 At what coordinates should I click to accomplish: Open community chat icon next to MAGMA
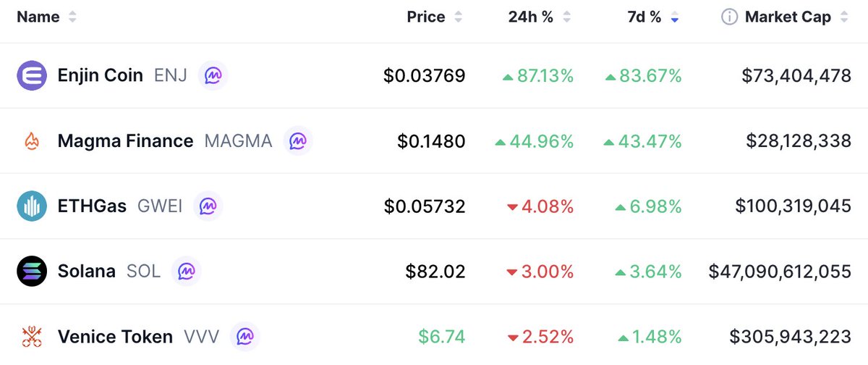pos(297,140)
